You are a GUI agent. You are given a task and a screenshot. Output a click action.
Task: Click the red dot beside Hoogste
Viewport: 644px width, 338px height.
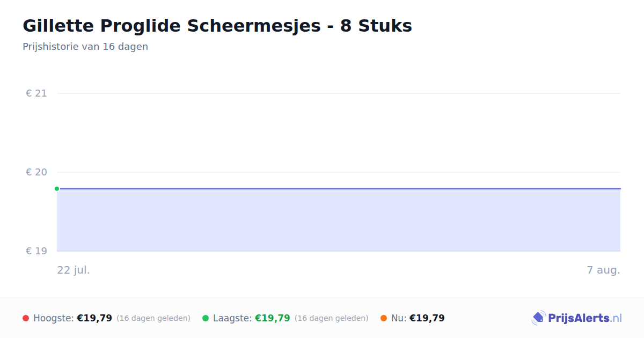tap(26, 318)
